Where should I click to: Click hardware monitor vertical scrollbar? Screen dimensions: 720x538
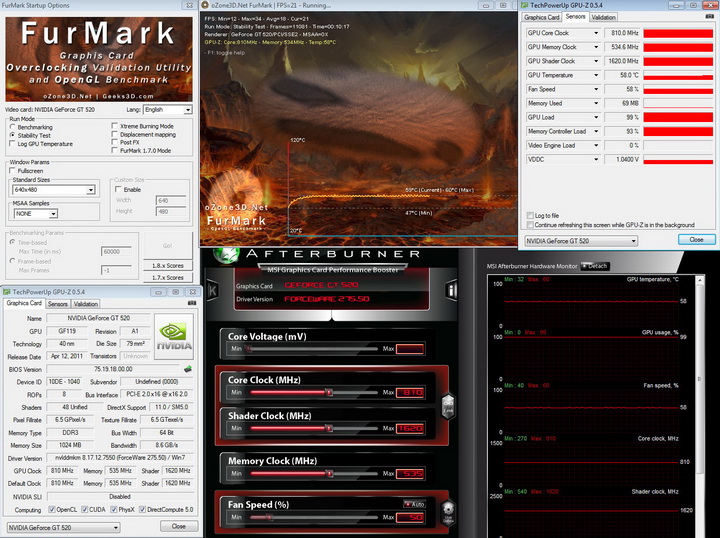coord(700,379)
